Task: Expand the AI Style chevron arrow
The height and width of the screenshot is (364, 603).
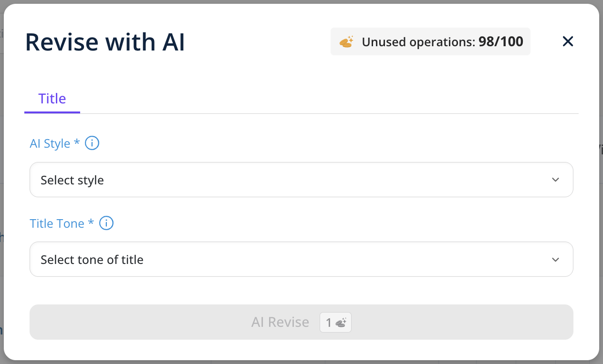Action: (x=555, y=180)
